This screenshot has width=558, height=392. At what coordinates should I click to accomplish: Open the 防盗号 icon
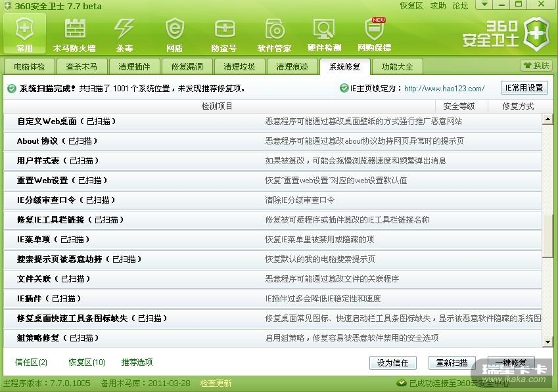[x=224, y=34]
